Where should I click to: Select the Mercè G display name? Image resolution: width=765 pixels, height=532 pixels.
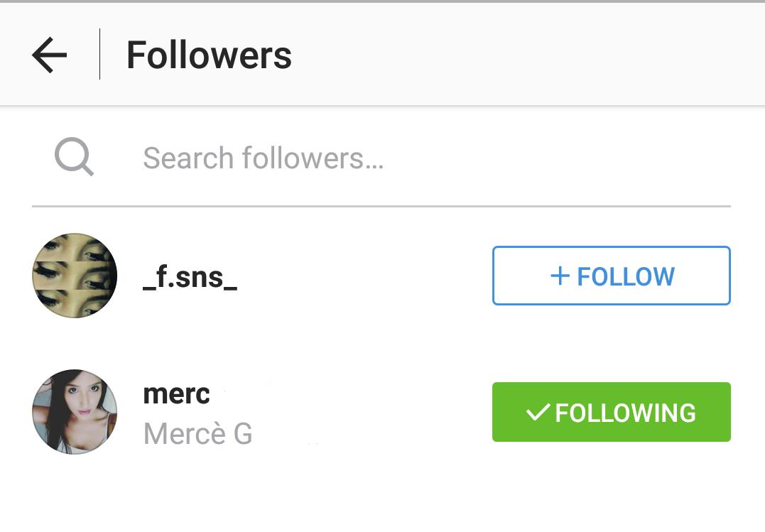point(197,433)
